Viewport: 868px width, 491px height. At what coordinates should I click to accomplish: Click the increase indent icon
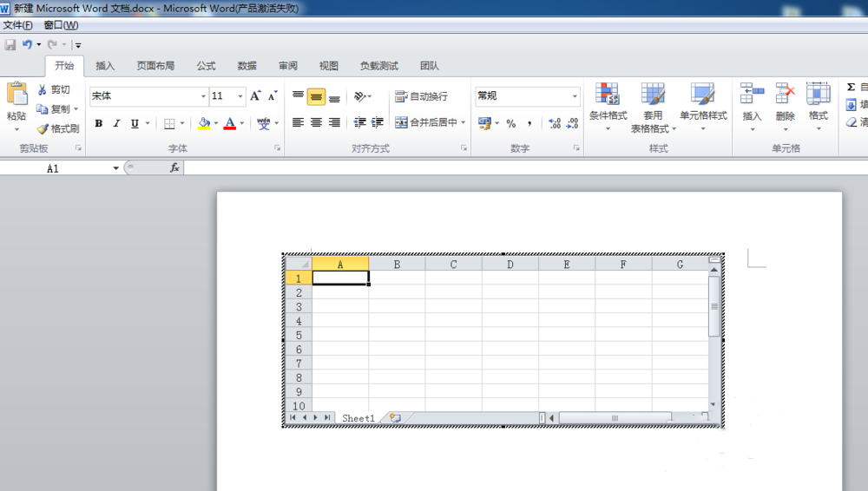tap(378, 122)
